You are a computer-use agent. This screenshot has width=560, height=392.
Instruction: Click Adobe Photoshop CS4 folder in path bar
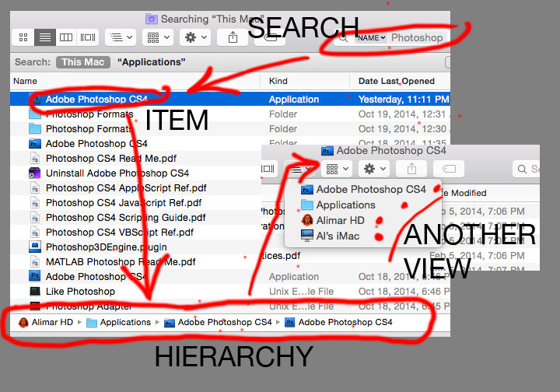click(218, 322)
